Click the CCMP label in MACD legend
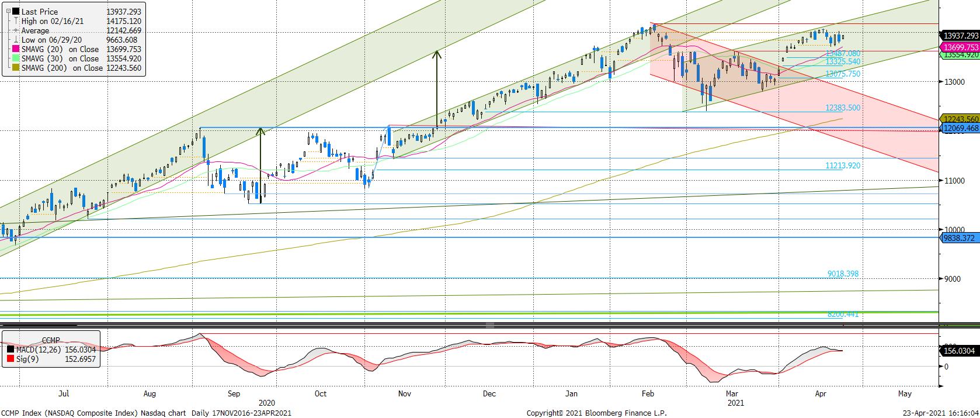The height and width of the screenshot is (418, 980). pyautogui.click(x=50, y=340)
